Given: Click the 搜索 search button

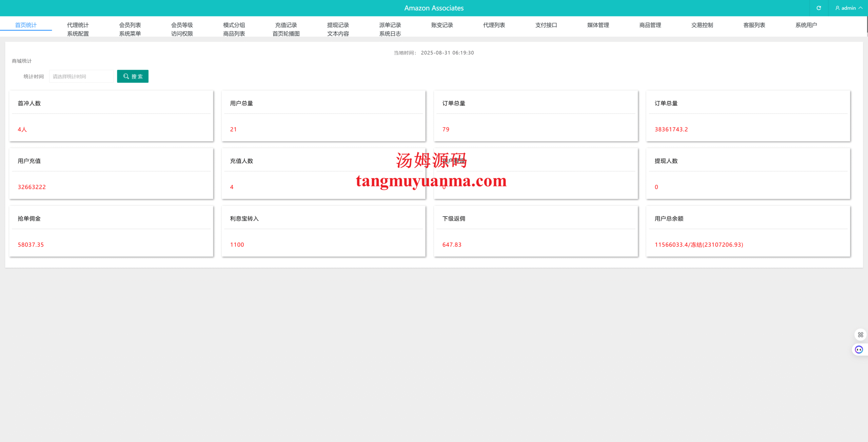Looking at the screenshot, I should pyautogui.click(x=133, y=76).
